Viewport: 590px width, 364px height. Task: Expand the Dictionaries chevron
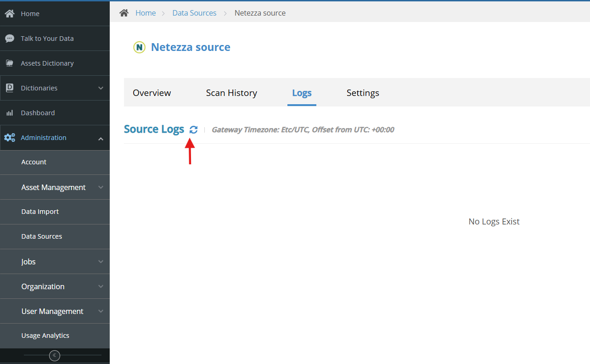coord(101,88)
